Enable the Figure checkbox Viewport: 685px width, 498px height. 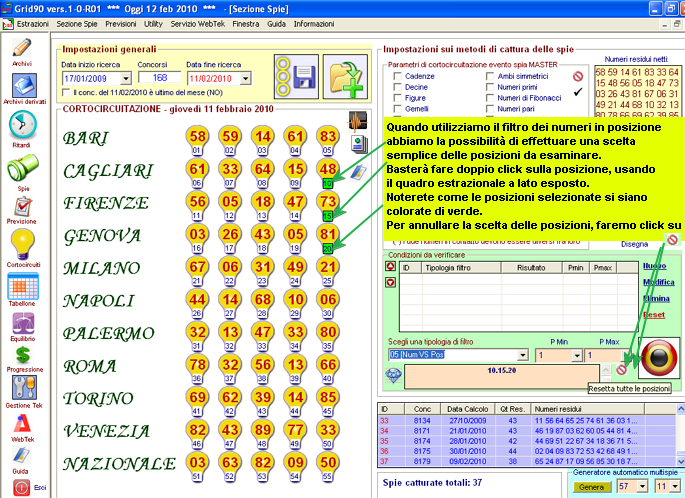click(x=398, y=98)
